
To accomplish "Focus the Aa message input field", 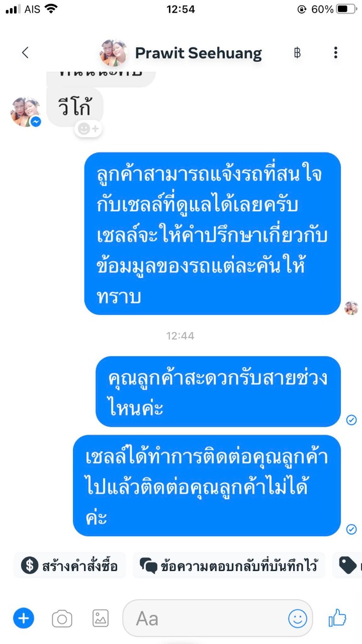I will pyautogui.click(x=218, y=618).
